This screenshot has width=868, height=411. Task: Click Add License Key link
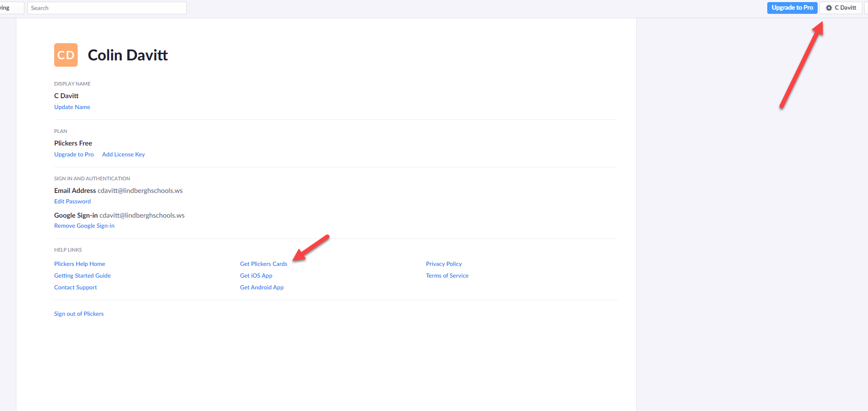coord(123,154)
